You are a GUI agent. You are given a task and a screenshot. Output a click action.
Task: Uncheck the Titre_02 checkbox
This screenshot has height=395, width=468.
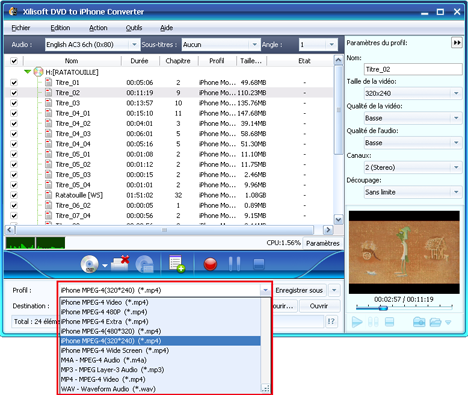[14, 93]
